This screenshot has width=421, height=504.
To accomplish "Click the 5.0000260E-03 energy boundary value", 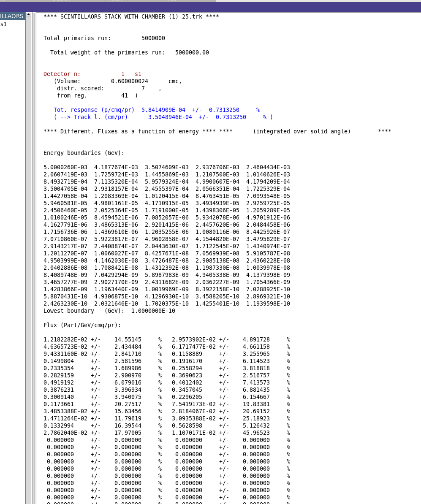I will (x=65, y=168).
